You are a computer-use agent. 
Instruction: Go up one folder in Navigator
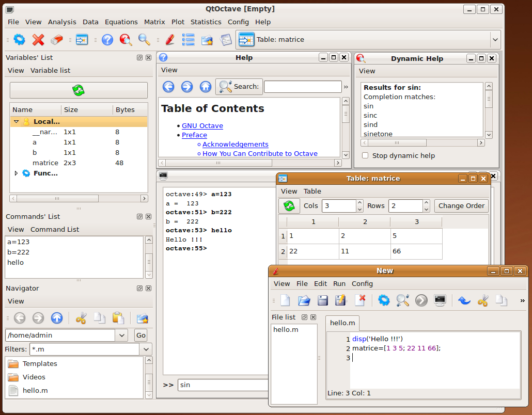[x=57, y=318]
